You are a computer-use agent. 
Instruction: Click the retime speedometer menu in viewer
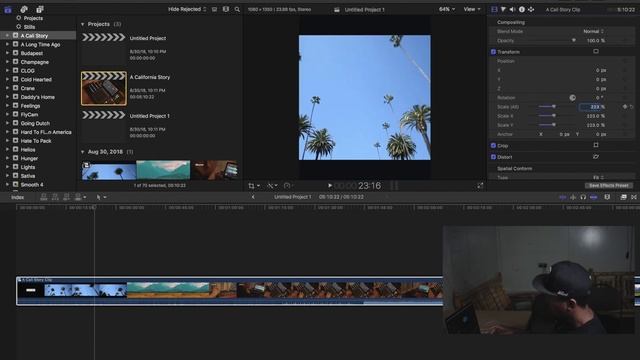click(x=288, y=186)
